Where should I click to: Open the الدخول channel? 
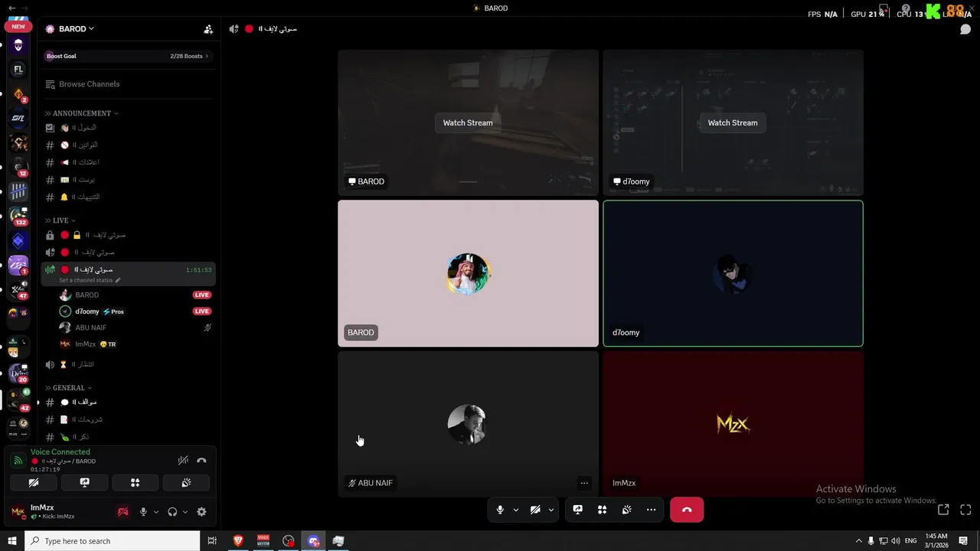point(128,128)
